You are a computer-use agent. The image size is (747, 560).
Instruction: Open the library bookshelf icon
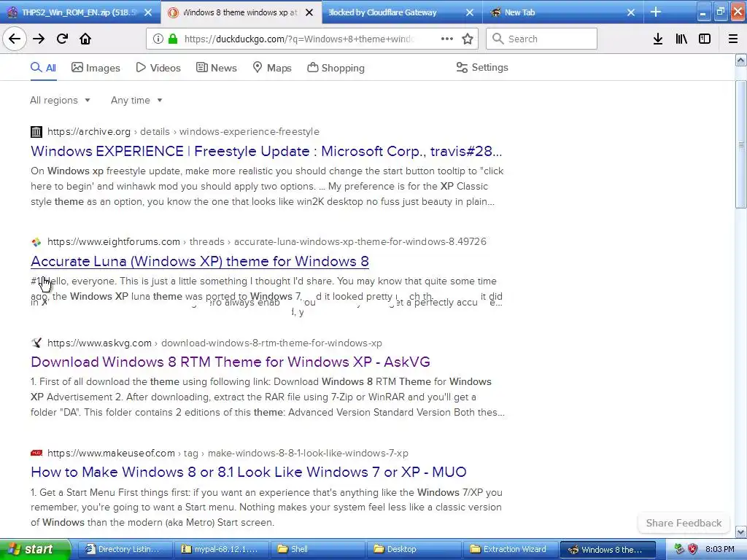point(681,39)
